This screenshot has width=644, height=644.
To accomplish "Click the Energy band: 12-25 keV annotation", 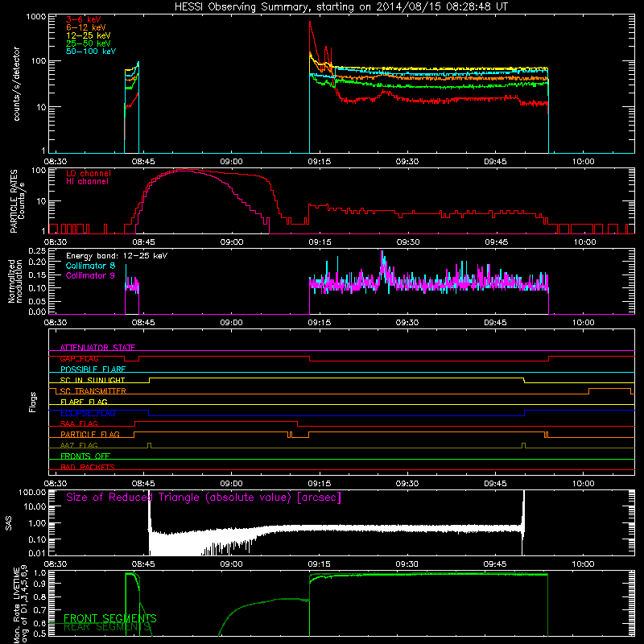I will coord(117,256).
